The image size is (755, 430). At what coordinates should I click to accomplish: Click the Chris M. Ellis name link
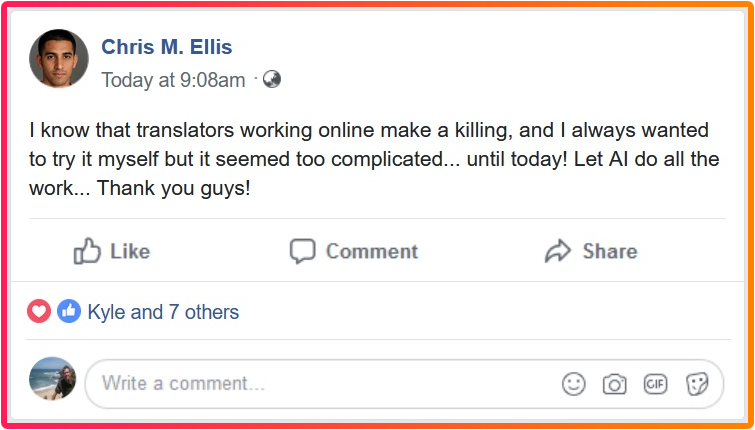[167, 47]
